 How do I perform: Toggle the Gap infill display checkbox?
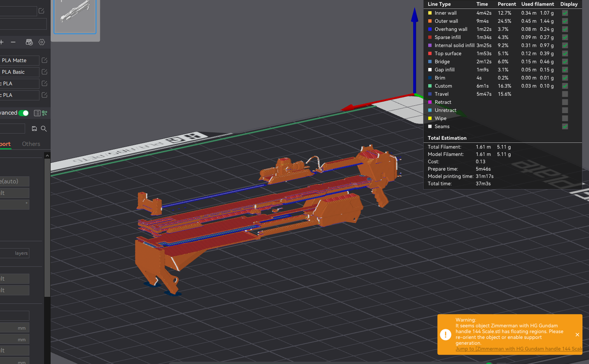(565, 70)
